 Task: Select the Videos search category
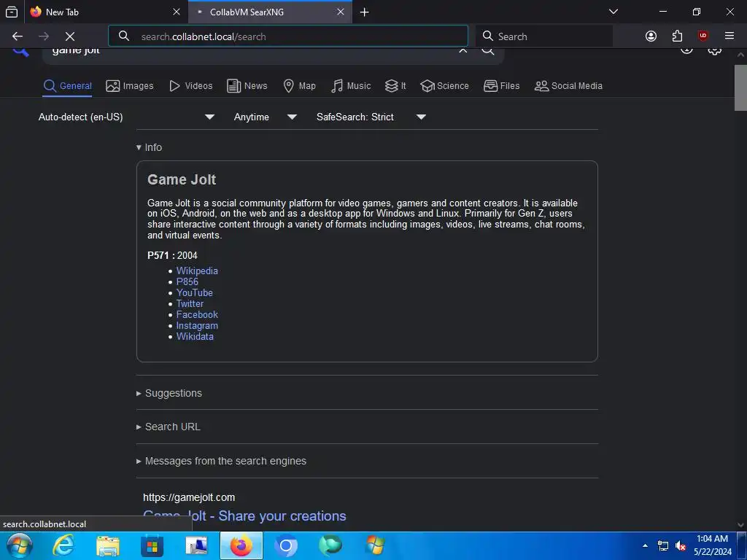click(191, 86)
